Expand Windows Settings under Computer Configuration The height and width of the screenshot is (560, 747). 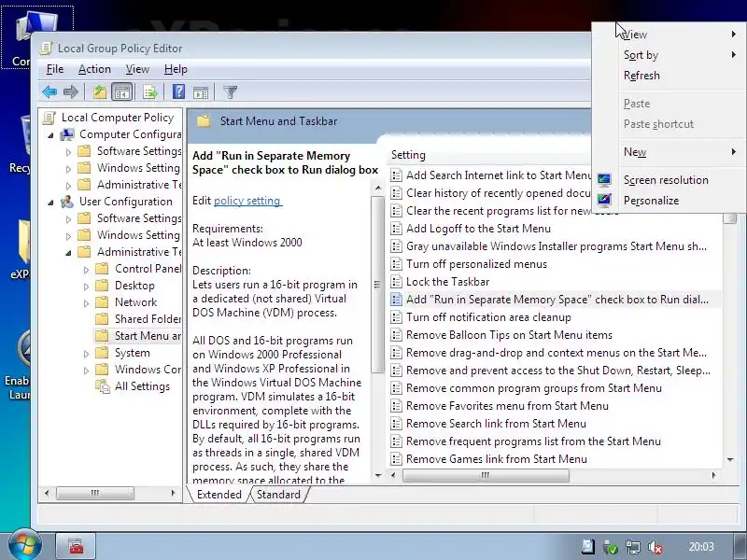pos(68,169)
